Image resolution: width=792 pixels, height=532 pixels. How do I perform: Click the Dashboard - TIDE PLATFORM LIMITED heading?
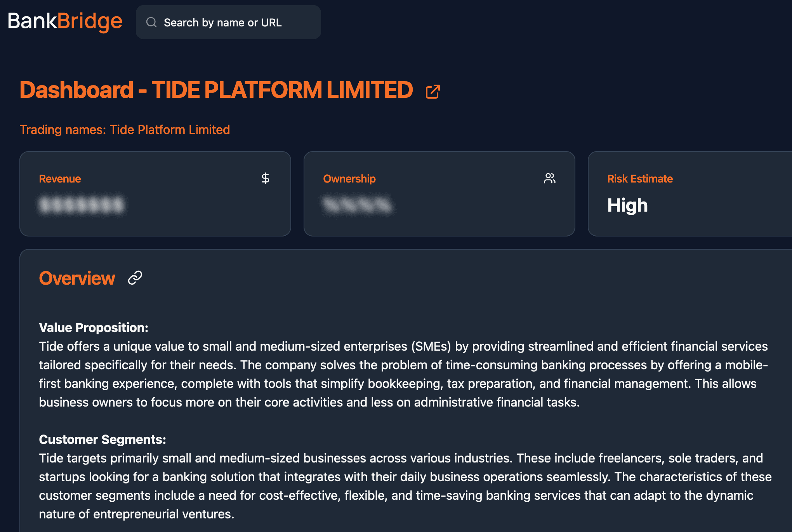(216, 90)
